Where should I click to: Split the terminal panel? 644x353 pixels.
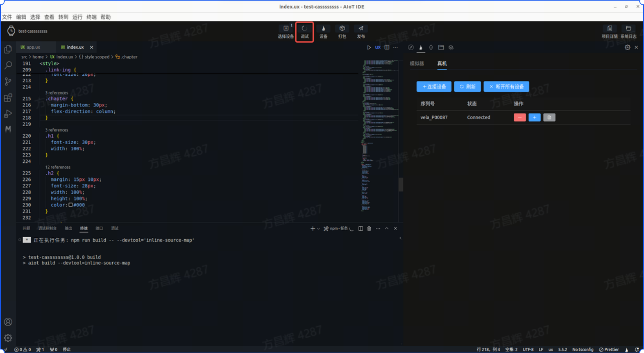360,229
